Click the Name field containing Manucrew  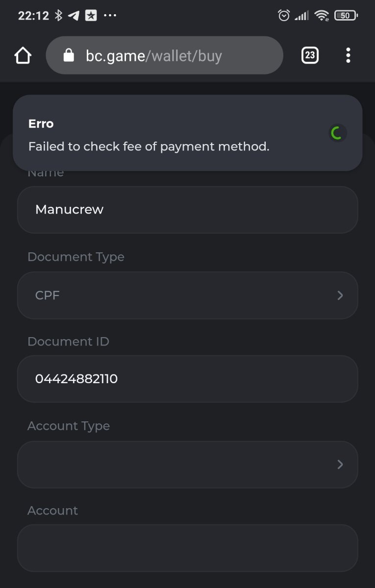[187, 210]
